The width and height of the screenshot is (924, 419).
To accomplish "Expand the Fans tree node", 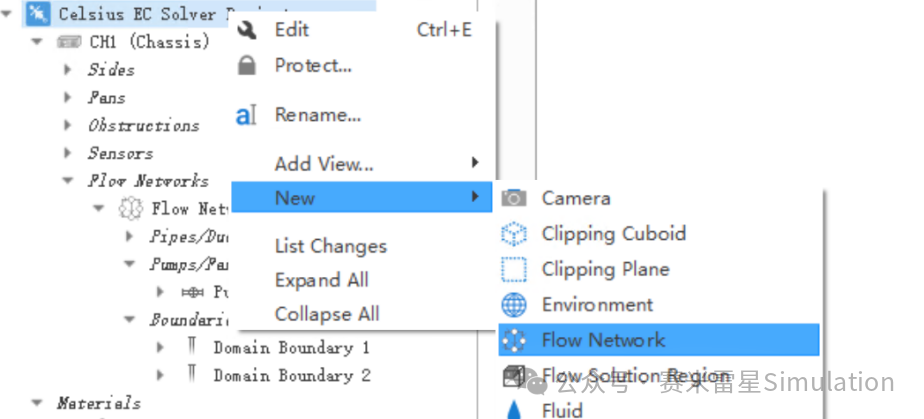I will (x=68, y=97).
